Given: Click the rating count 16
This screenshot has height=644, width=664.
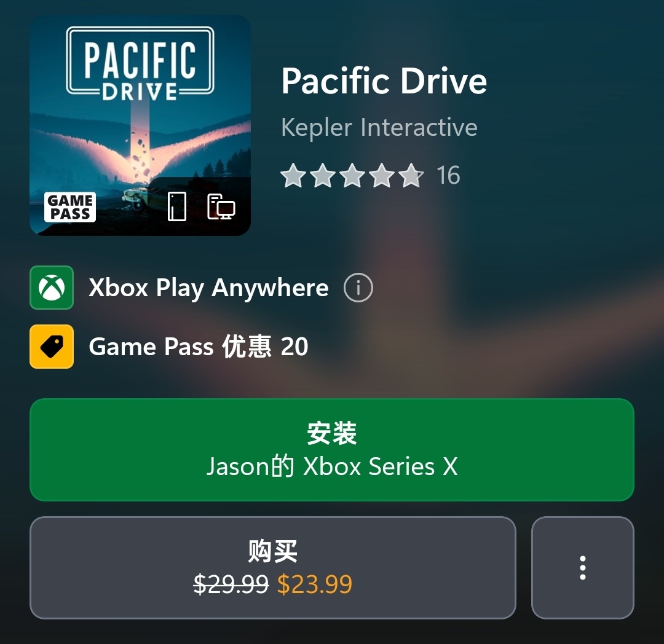Looking at the screenshot, I should (x=448, y=176).
